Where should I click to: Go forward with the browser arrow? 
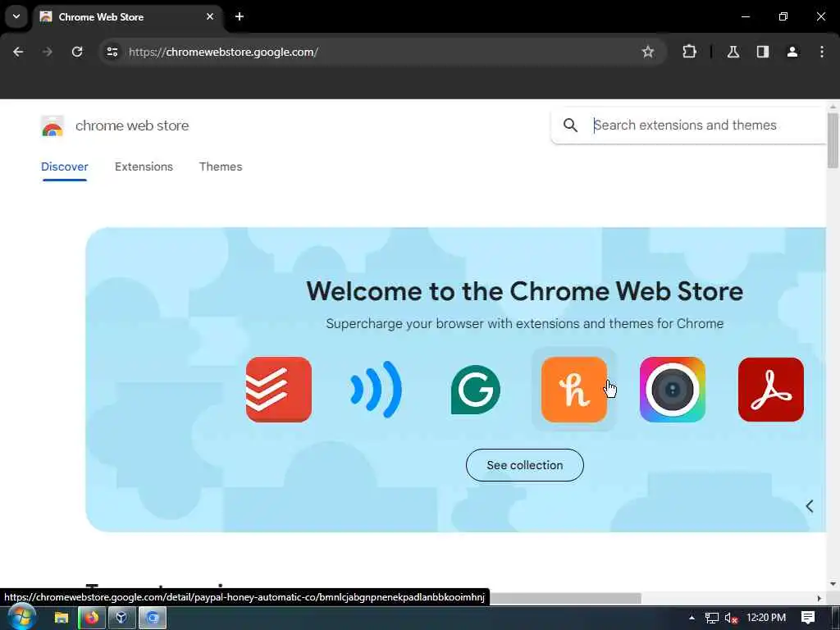point(48,52)
